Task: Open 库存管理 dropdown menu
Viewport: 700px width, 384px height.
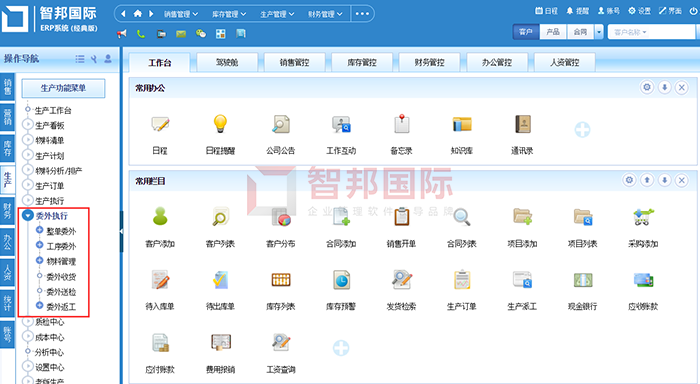Action: click(229, 14)
